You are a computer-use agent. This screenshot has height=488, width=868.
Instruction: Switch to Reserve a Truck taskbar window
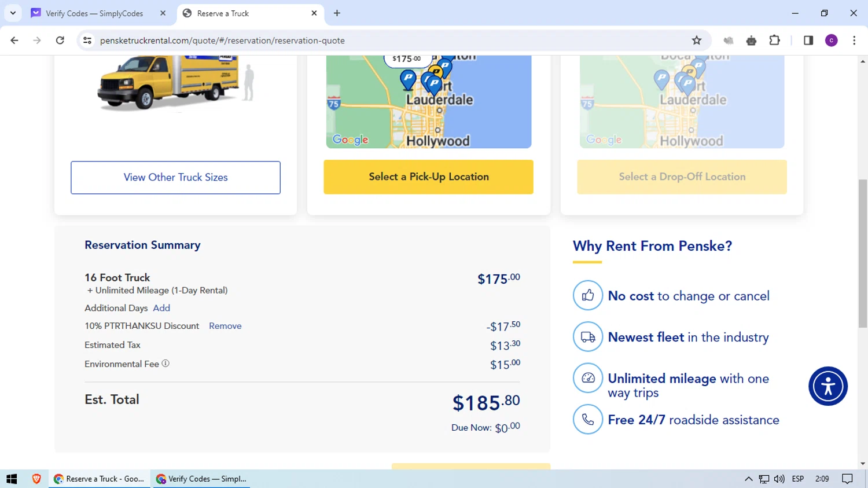(x=100, y=479)
